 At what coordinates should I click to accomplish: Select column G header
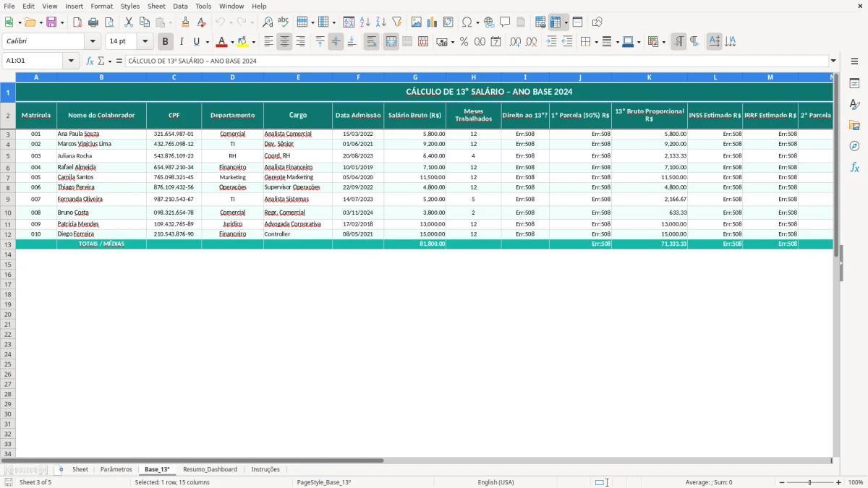415,77
